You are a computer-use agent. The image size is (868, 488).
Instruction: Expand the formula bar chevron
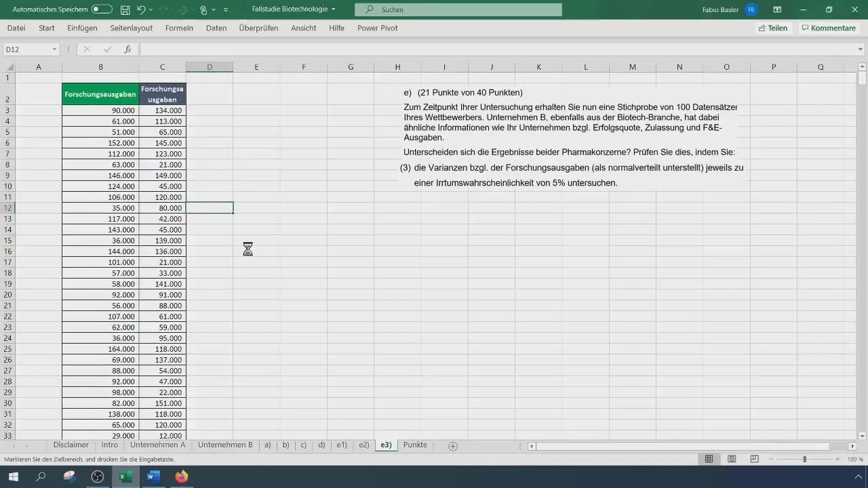coord(861,49)
